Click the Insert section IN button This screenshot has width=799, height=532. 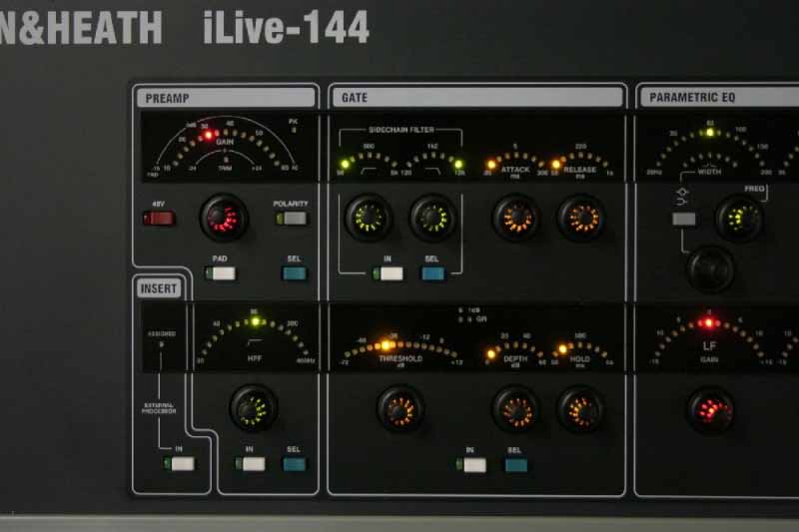180,463
